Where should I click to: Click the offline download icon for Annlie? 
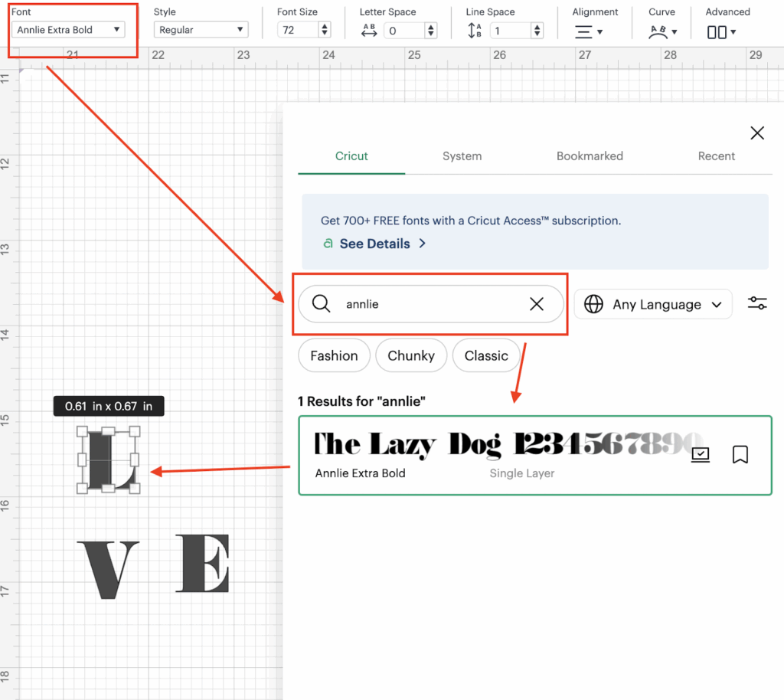coord(700,455)
